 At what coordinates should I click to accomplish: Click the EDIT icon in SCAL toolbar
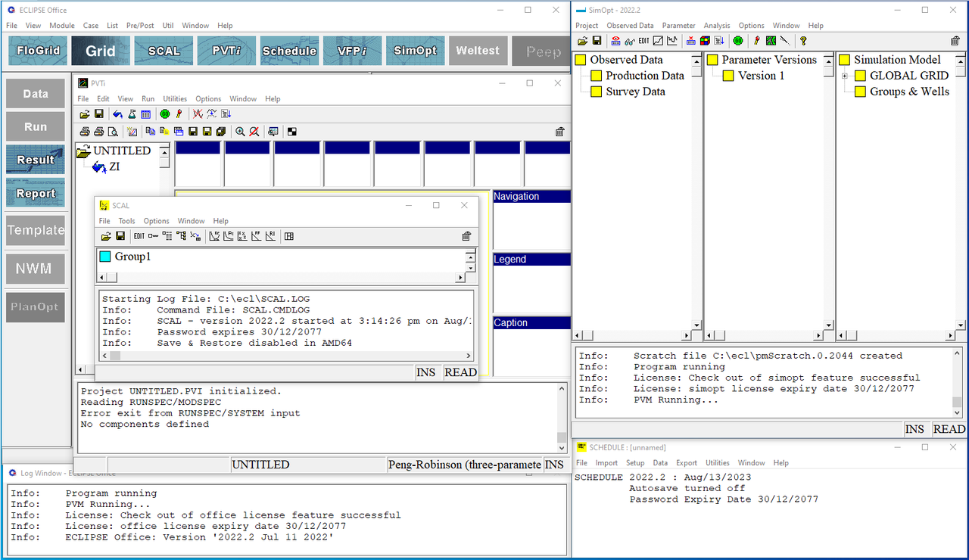pyautogui.click(x=139, y=236)
